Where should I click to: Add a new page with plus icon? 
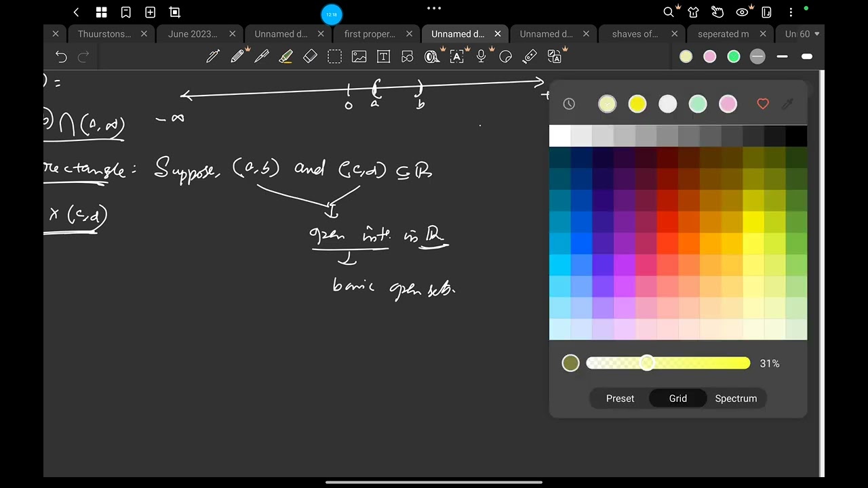(x=150, y=12)
